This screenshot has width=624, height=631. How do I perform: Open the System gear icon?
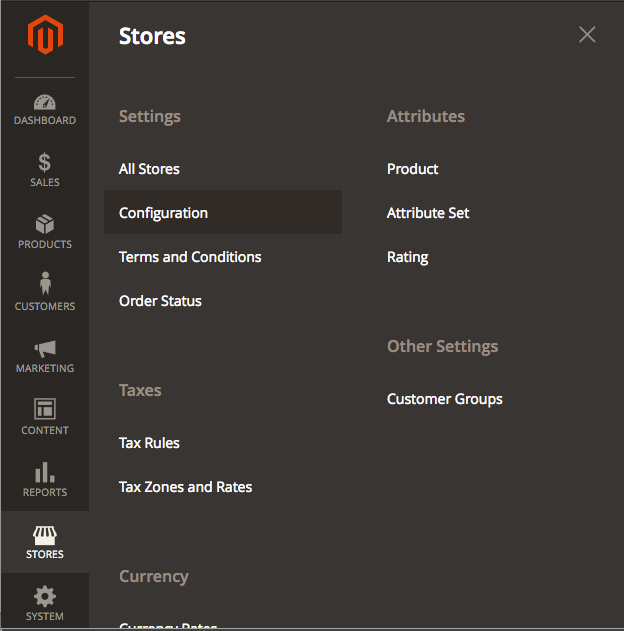pyautogui.click(x=44, y=597)
